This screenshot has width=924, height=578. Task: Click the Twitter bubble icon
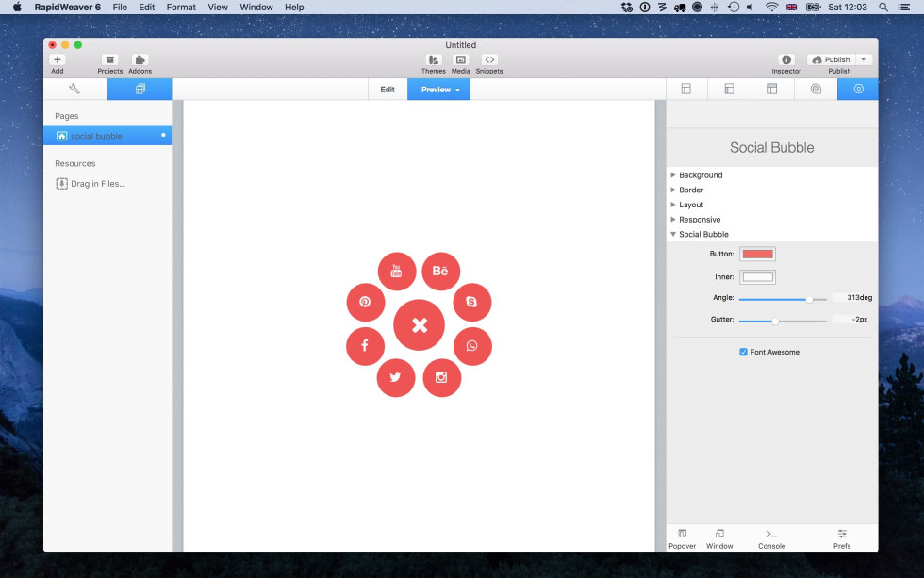coord(395,378)
